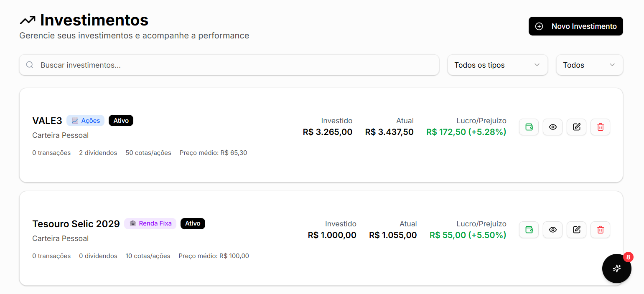Open the 'Todos os tipos' dropdown
This screenshot has width=644, height=294.
click(497, 65)
